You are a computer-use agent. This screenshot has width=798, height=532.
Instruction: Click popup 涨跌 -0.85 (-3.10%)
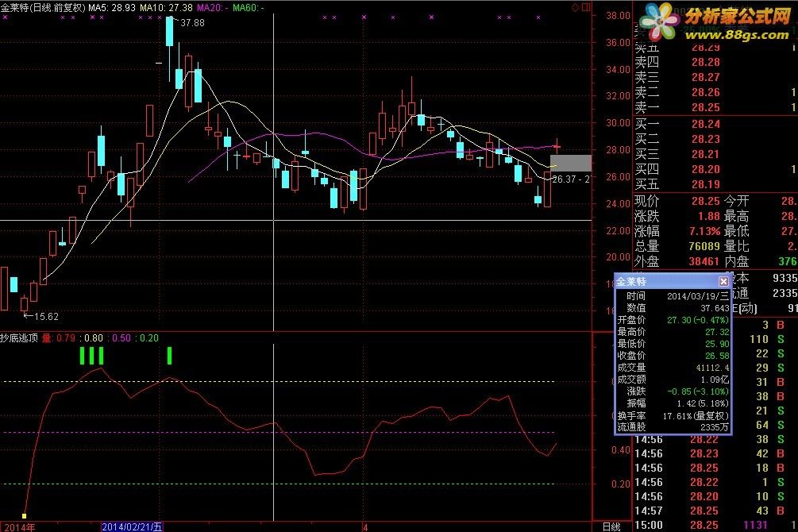(x=698, y=391)
